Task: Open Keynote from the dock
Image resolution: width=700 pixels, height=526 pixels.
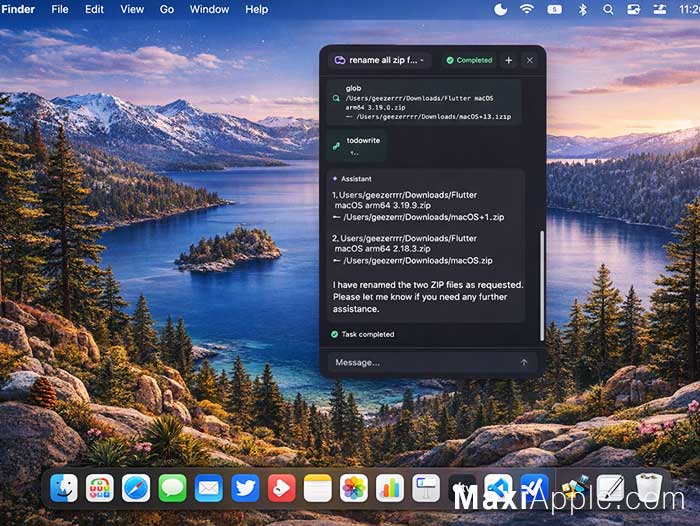Action: pyautogui.click(x=425, y=488)
